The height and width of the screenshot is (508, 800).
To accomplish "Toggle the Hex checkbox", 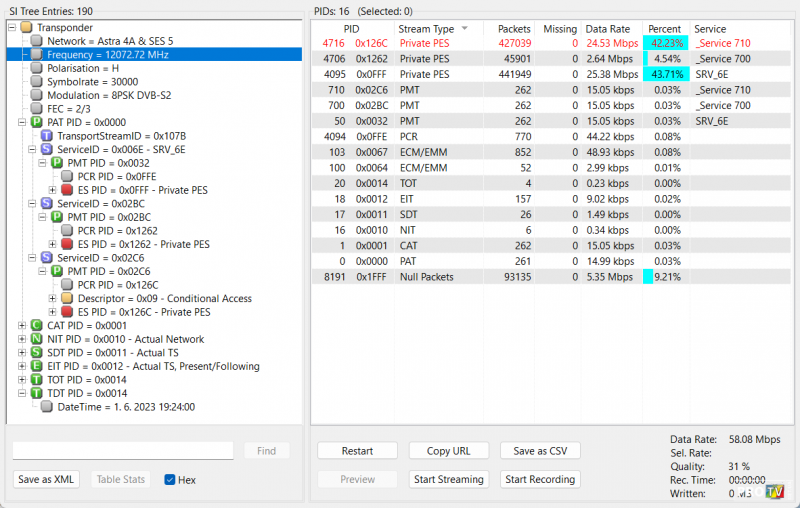I will 170,480.
